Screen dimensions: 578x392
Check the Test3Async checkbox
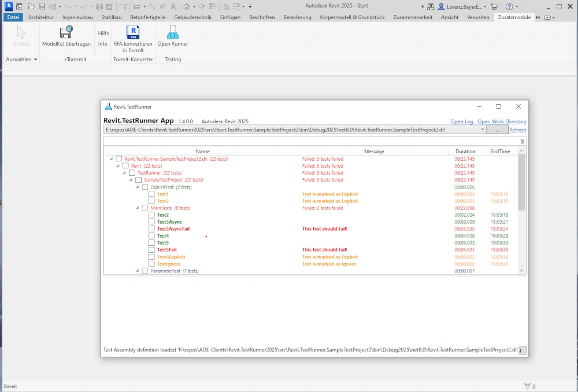151,222
